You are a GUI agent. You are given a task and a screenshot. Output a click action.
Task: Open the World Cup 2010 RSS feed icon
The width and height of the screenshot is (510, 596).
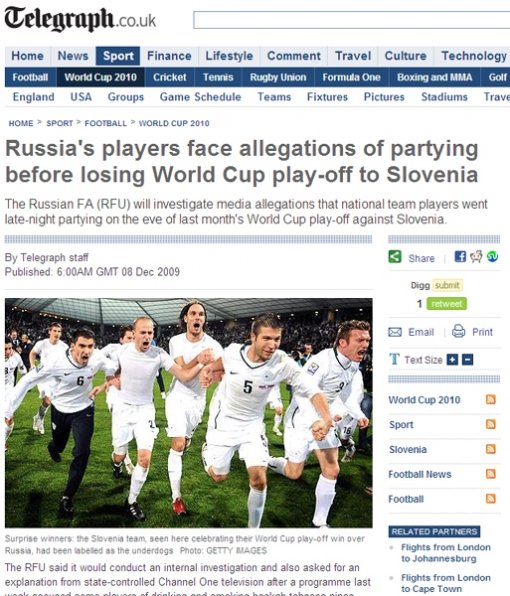point(491,399)
